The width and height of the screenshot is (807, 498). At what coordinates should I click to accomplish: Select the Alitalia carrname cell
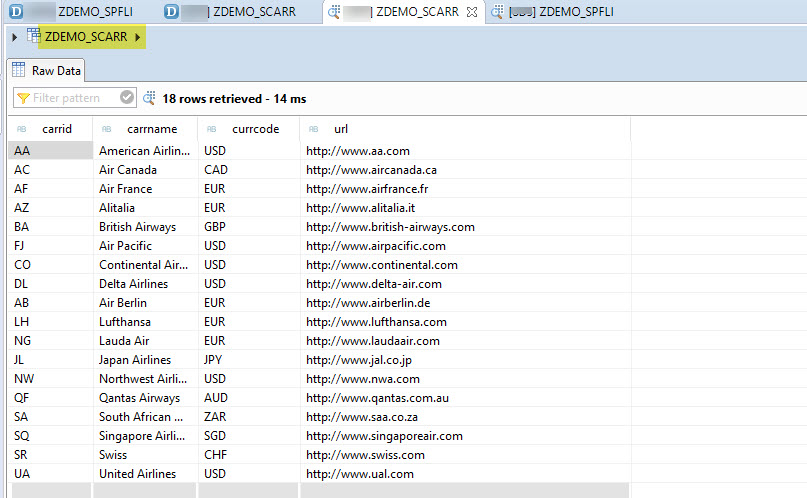tap(146, 208)
